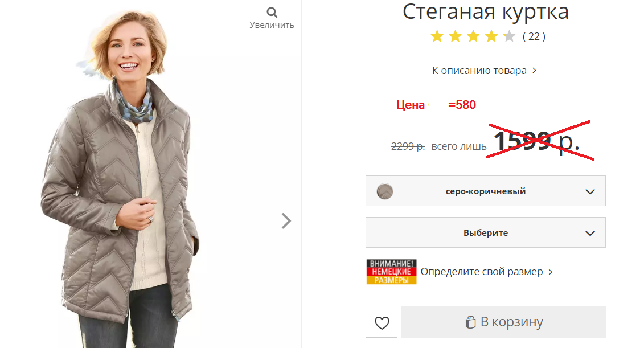Click the jacket product photo

123,177
